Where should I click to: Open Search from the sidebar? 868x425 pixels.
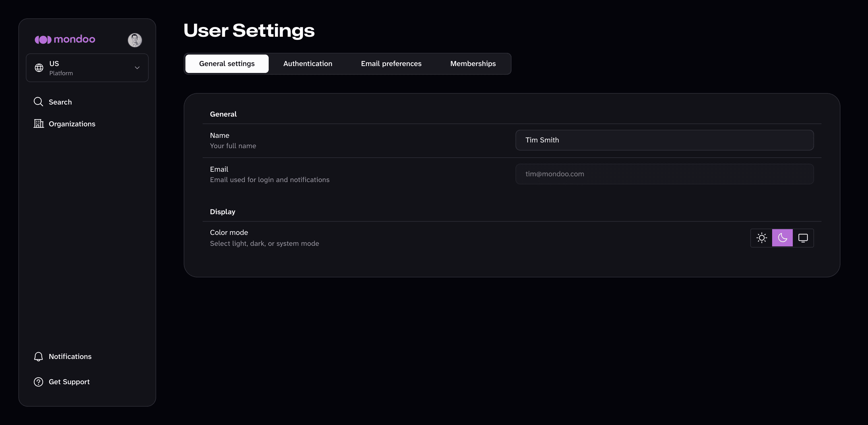click(60, 102)
